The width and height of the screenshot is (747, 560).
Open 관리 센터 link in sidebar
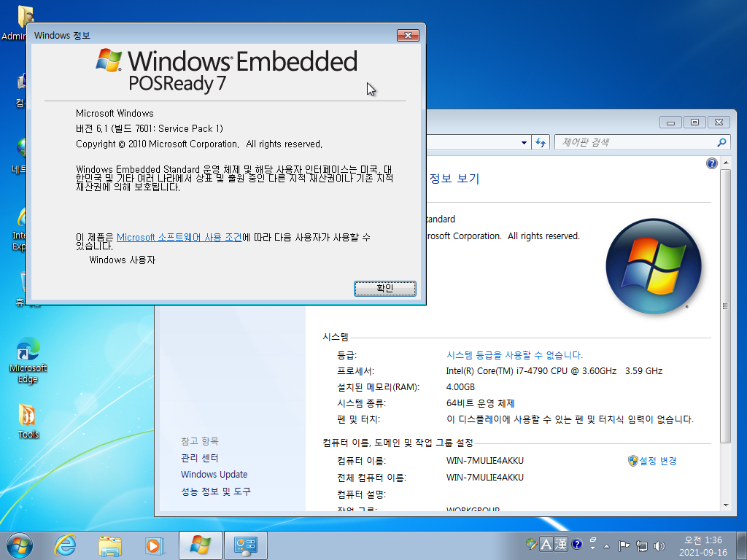click(x=200, y=458)
